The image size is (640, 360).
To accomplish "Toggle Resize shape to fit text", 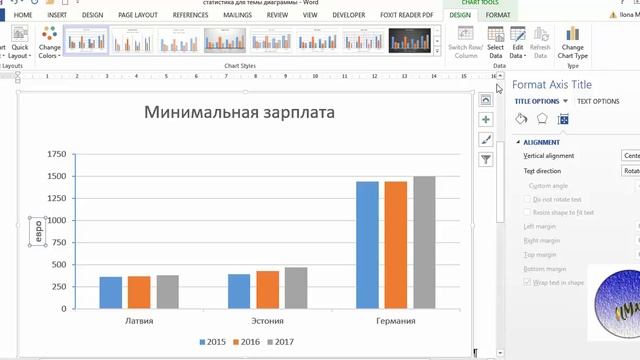I will (527, 212).
